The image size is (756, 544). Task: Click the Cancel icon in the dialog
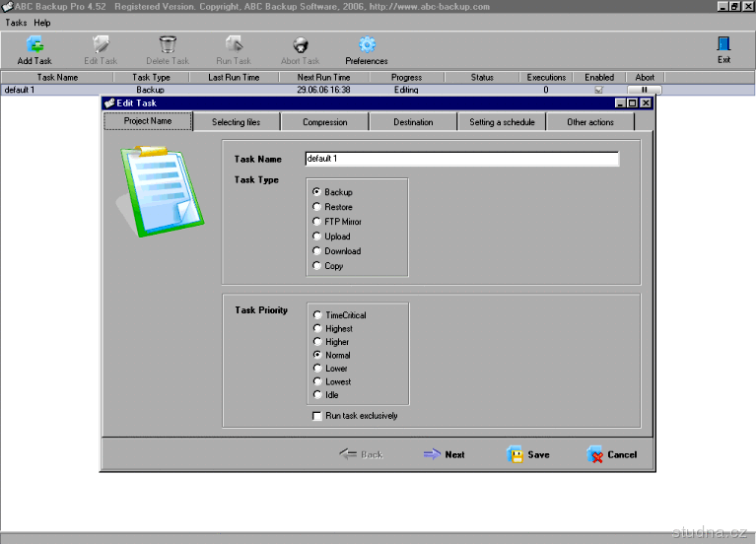(x=594, y=454)
